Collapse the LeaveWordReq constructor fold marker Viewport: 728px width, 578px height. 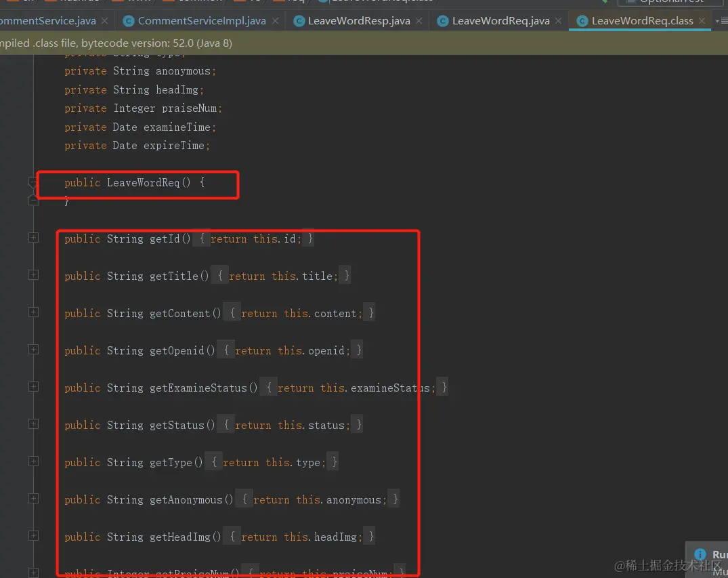tap(33, 182)
